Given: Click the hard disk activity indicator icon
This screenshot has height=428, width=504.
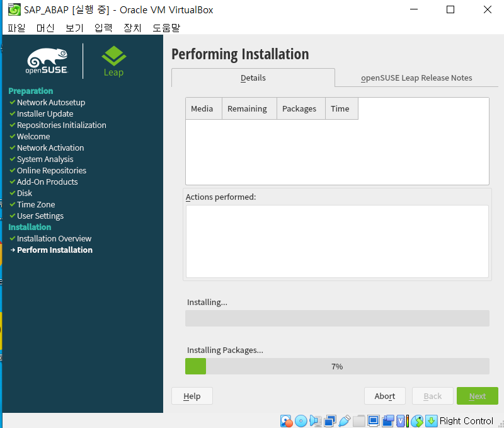Looking at the screenshot, I should [x=286, y=421].
